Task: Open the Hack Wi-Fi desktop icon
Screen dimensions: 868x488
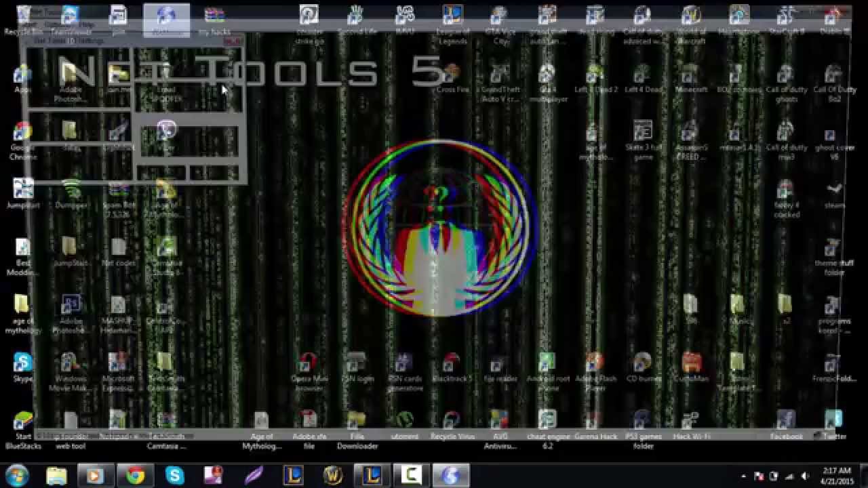Action: 691,426
